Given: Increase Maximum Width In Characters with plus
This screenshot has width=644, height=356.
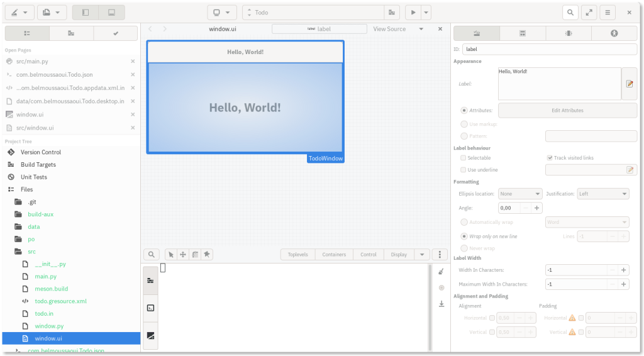Looking at the screenshot, I should (x=623, y=284).
